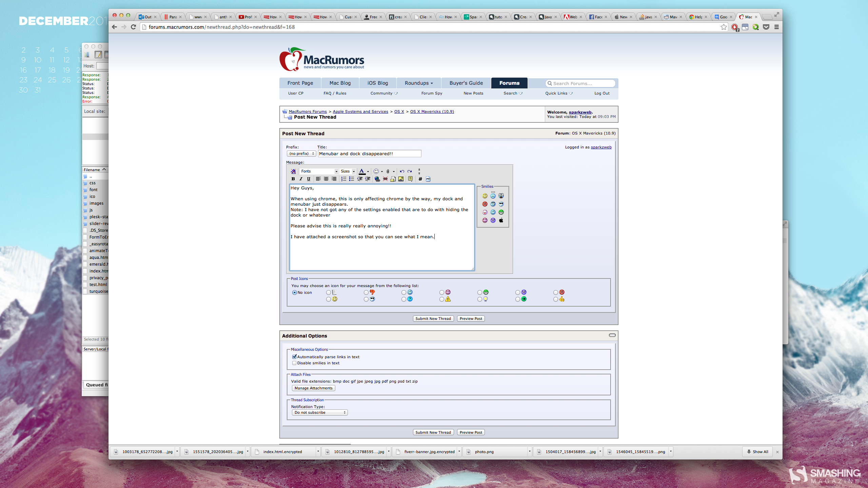Click the thread Title input field

coord(370,154)
